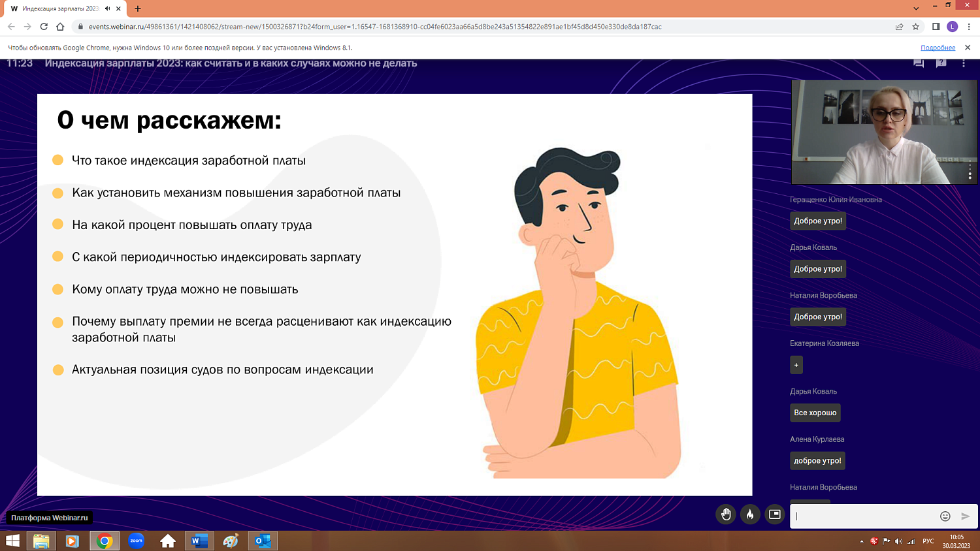Close the Индексация зарплаты browser tab
This screenshot has width=980, height=551.
coord(118,8)
